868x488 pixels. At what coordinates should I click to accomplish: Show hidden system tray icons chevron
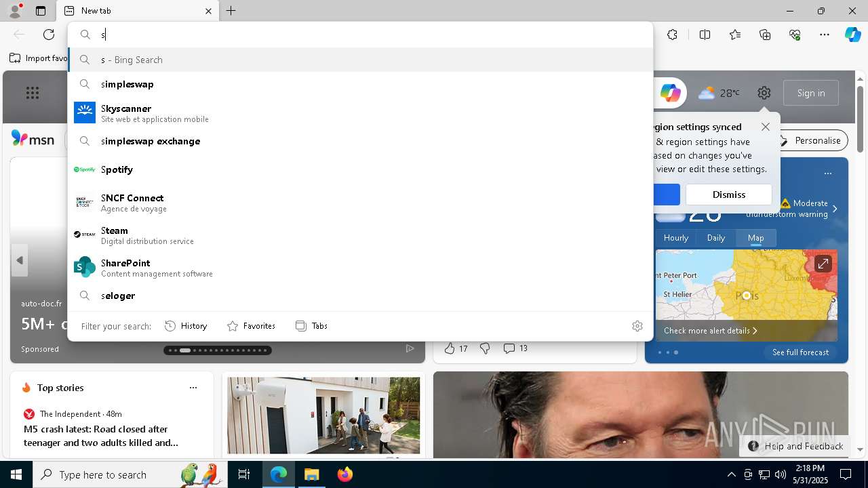point(731,474)
